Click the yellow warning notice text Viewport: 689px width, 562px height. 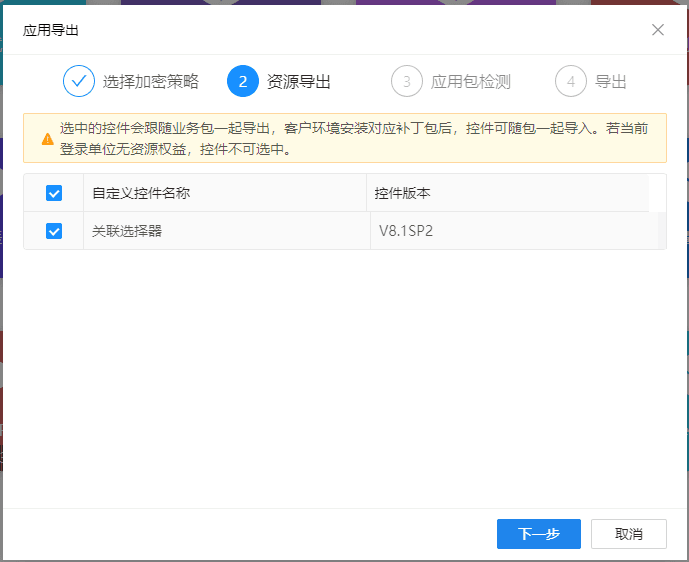coord(354,139)
